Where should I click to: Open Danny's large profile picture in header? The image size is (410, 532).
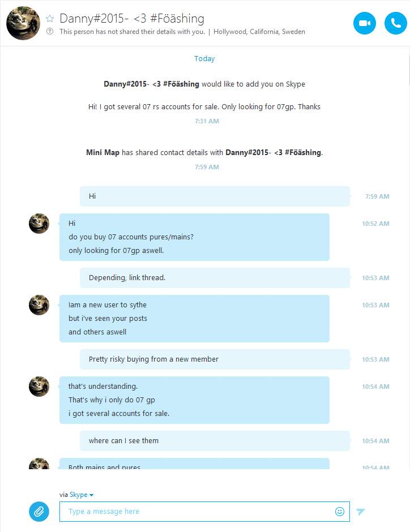[x=23, y=23]
